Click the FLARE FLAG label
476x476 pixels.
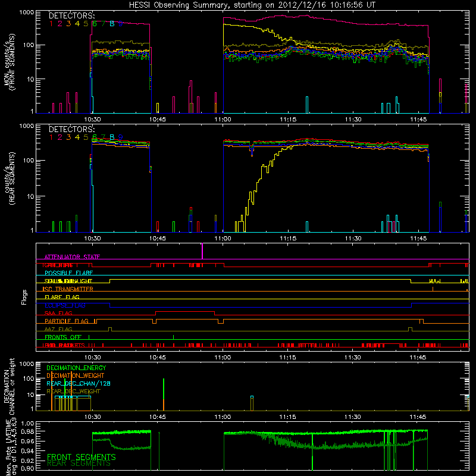point(62,297)
